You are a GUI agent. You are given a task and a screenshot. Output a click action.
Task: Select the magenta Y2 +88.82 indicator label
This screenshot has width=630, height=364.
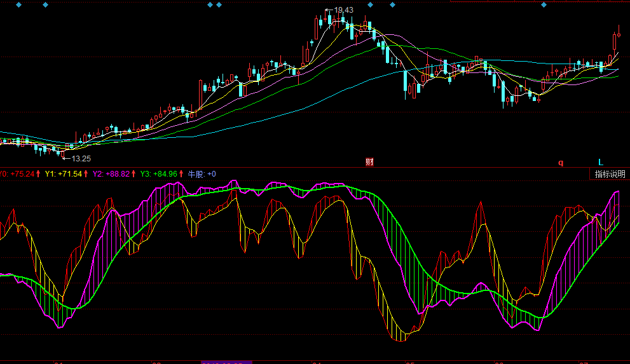point(111,173)
